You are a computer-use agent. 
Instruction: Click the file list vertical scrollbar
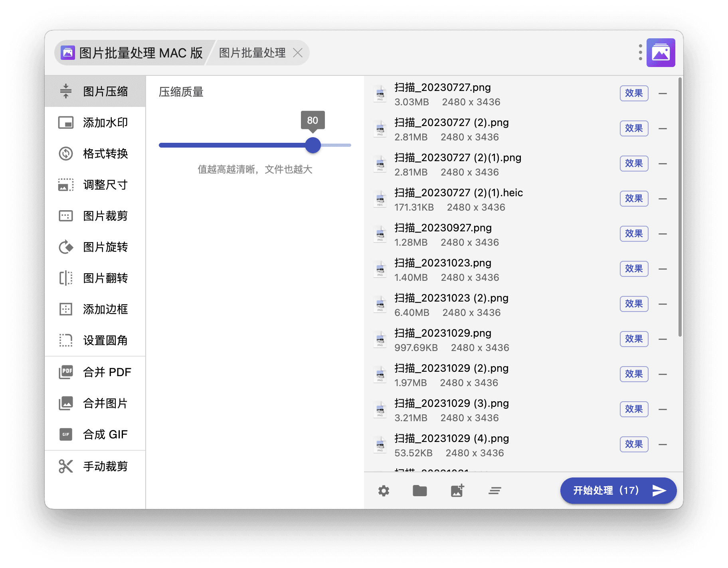680,207
